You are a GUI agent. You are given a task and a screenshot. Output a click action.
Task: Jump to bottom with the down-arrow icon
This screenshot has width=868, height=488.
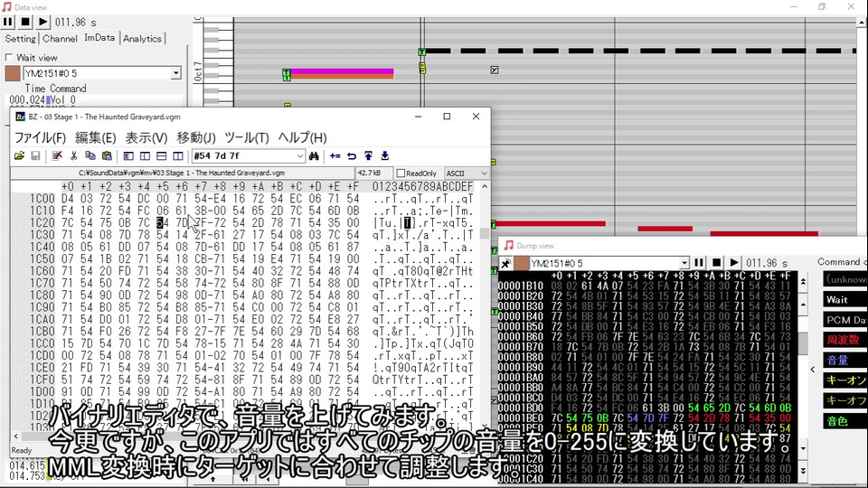point(385,156)
